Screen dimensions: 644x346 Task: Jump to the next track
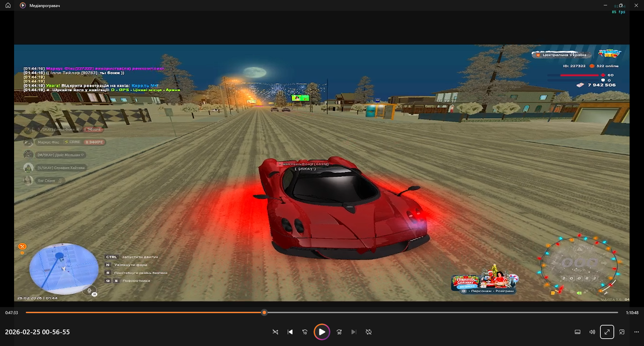(x=354, y=332)
